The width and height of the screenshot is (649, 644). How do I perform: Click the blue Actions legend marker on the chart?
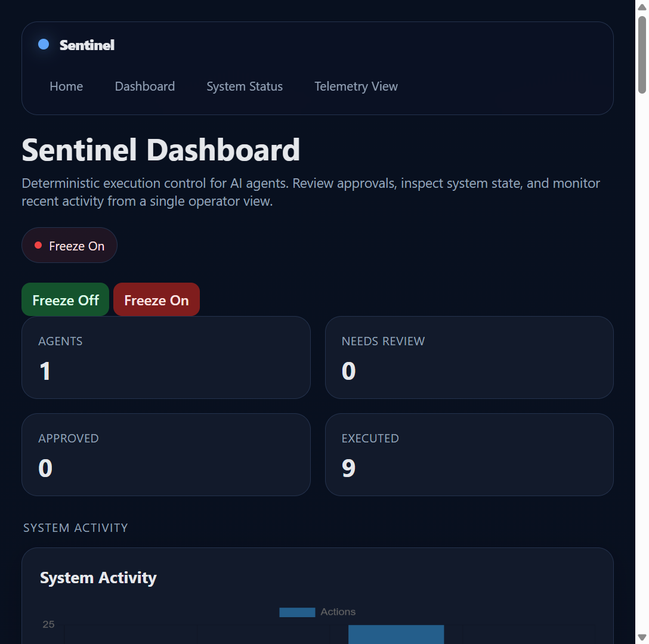297,612
